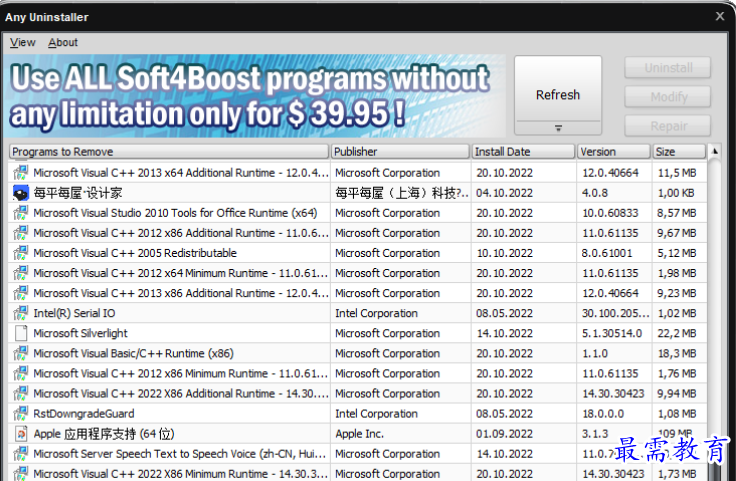Screen dimensions: 736x481
Task: Select the RstDowngradeGuard entry
Action: [84, 414]
